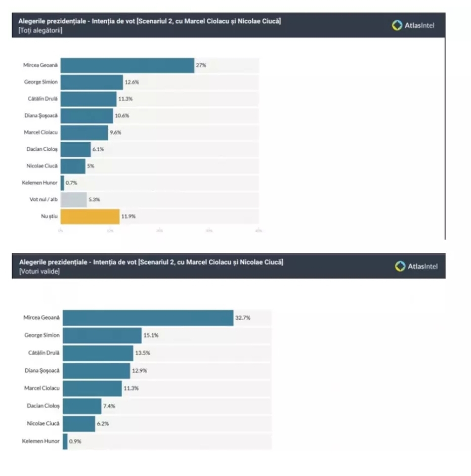Click the yellow Nu știu bar
Viewport: 471px width, 476px height.
coord(90,217)
